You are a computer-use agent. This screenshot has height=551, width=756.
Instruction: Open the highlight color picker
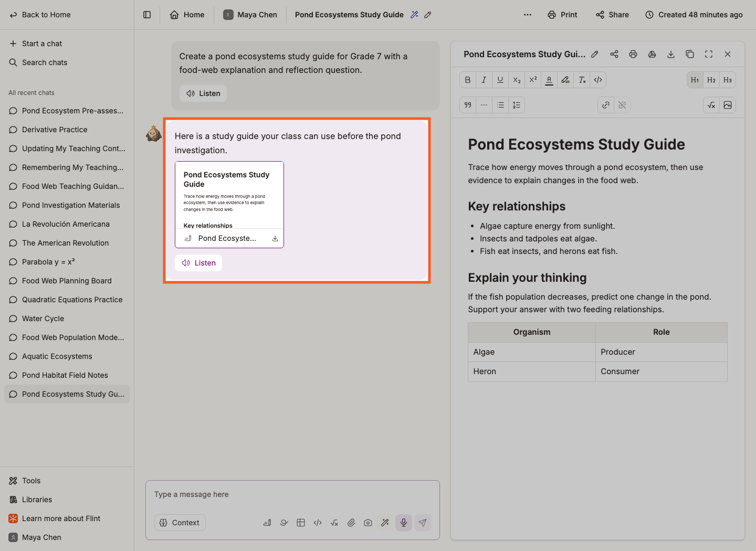click(x=565, y=80)
